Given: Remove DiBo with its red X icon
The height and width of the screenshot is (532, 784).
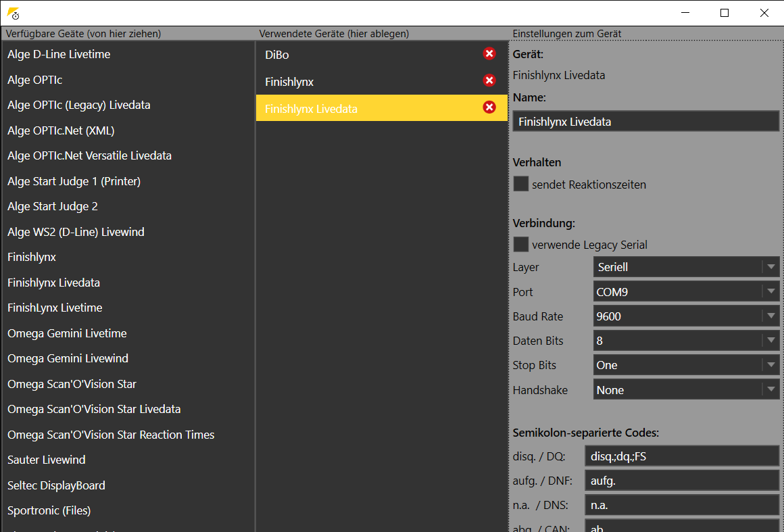Looking at the screenshot, I should point(489,53).
